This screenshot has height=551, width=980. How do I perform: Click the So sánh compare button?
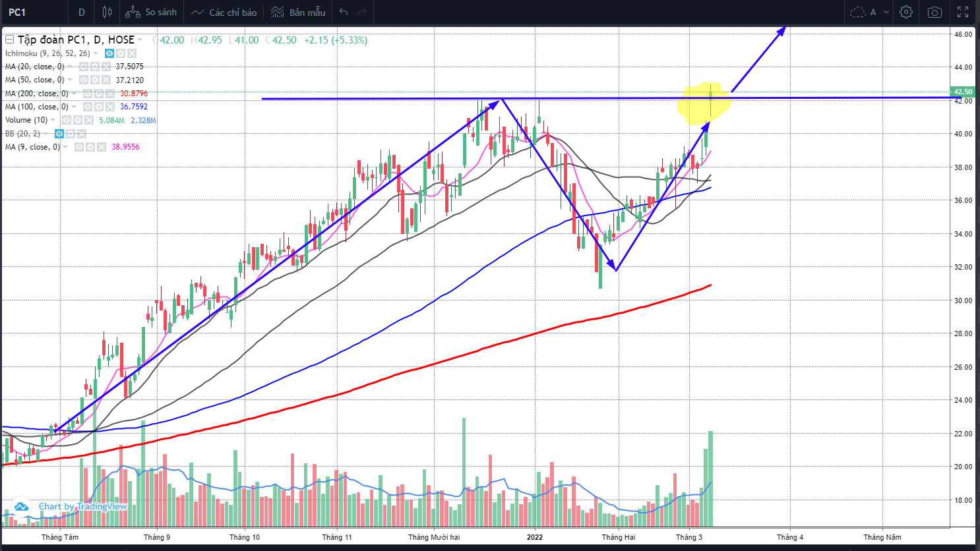pos(152,12)
